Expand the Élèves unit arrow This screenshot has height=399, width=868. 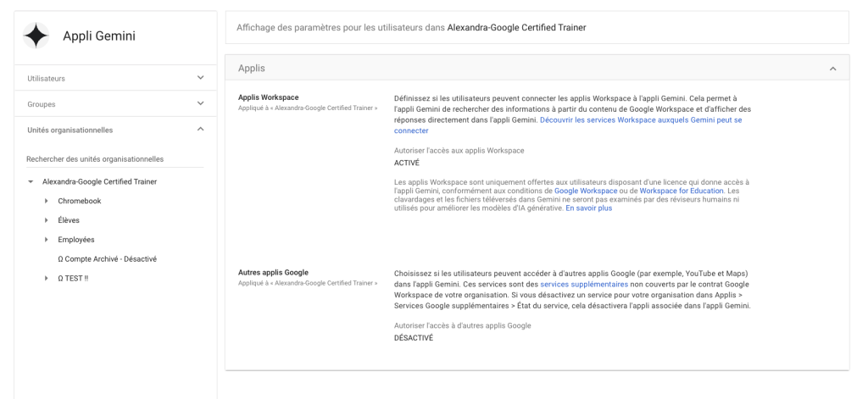coord(46,220)
